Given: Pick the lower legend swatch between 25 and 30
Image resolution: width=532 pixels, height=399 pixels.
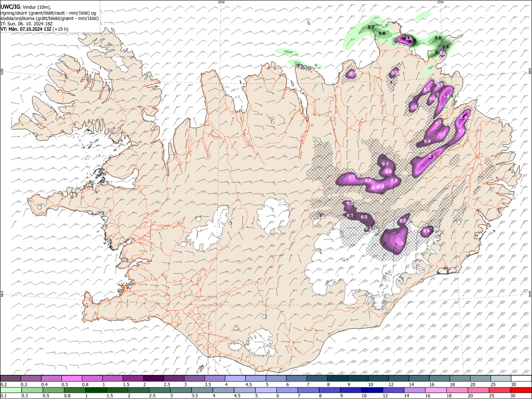Looking at the screenshot, I should (499, 390).
